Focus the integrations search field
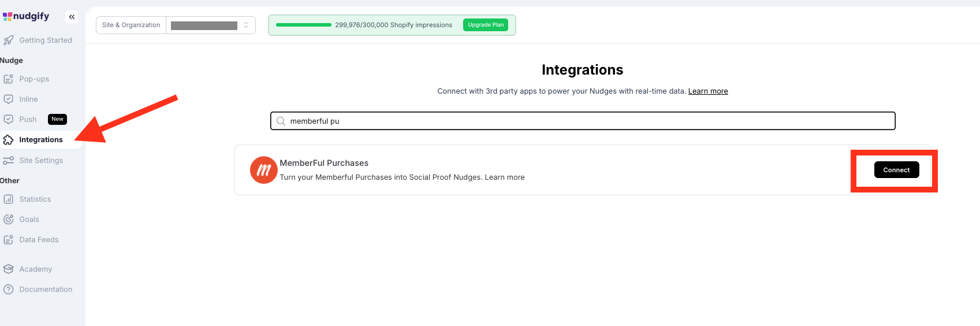Screen dimensions: 980x326 pos(583,121)
